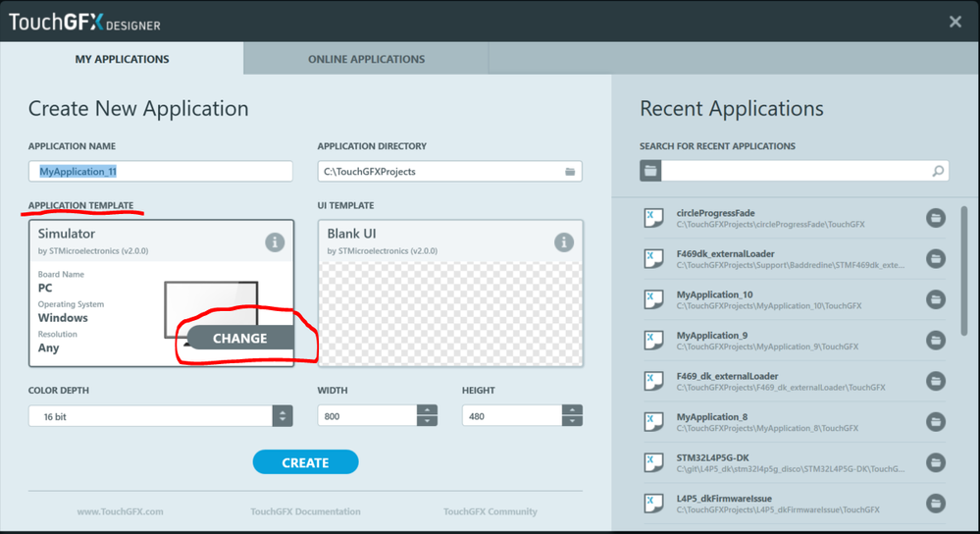This screenshot has width=980, height=534.
Task: Close the TouchGFX Designer dialog
Action: pos(955,22)
